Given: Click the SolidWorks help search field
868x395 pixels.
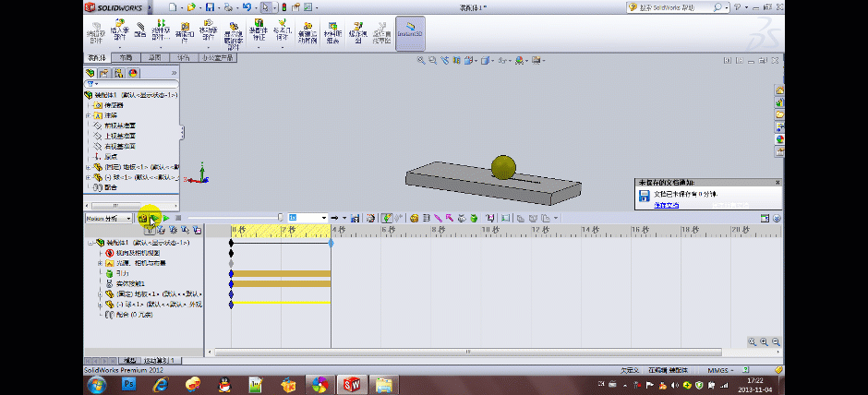Looking at the screenshot, I should [675, 7].
